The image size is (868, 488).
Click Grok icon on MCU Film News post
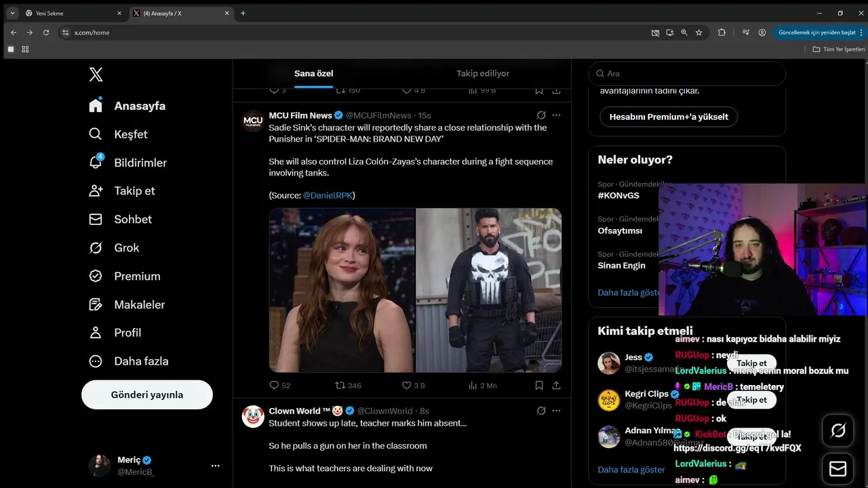[x=540, y=115]
